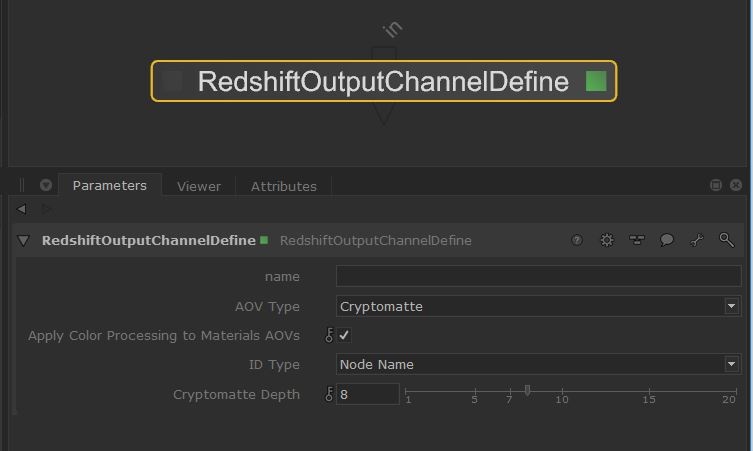Screen dimensions: 753x451
Task: Open the Attributes tab
Action: click(284, 186)
